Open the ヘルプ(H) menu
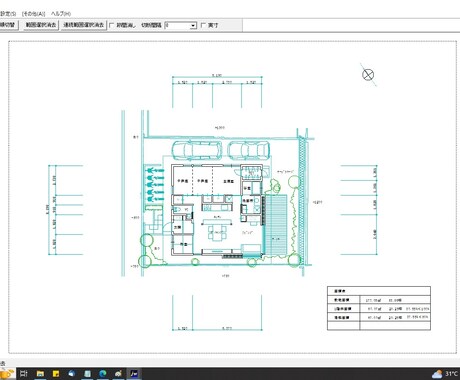The height and width of the screenshot is (380, 460). point(61,14)
